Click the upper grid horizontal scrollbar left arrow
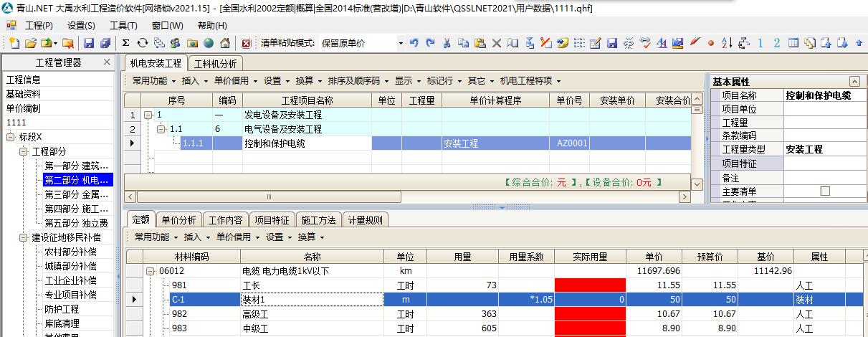This screenshot has width=868, height=337. coord(130,196)
